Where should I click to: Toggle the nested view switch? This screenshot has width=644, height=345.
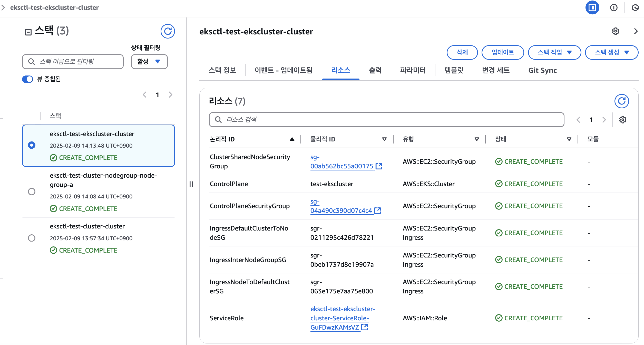tap(28, 79)
